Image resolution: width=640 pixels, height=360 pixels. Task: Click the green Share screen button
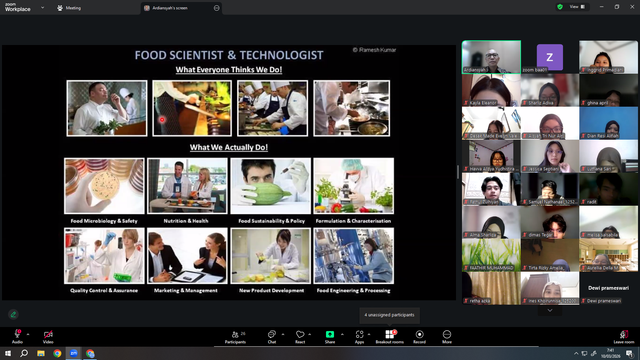point(330,337)
